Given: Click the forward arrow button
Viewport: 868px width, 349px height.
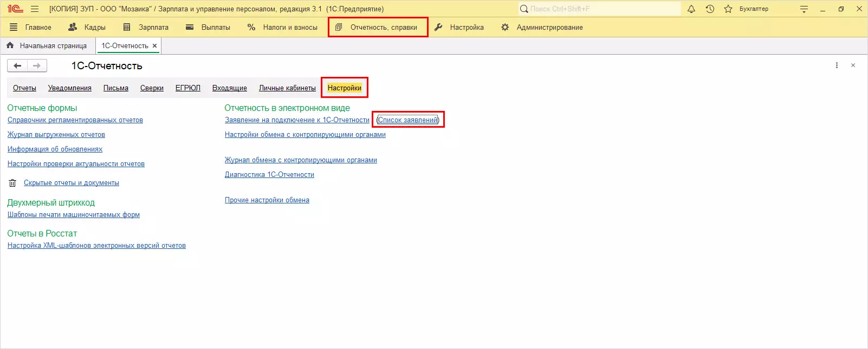Looking at the screenshot, I should (37, 65).
